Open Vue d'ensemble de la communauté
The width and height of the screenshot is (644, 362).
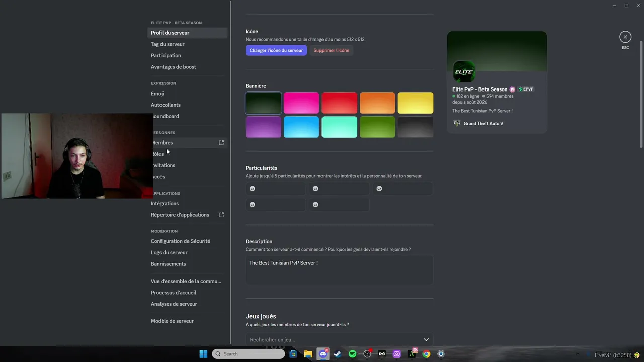(187, 281)
